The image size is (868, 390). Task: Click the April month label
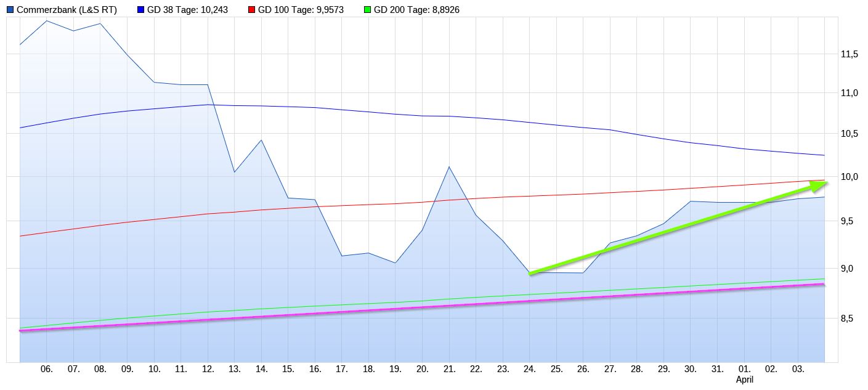click(x=744, y=380)
